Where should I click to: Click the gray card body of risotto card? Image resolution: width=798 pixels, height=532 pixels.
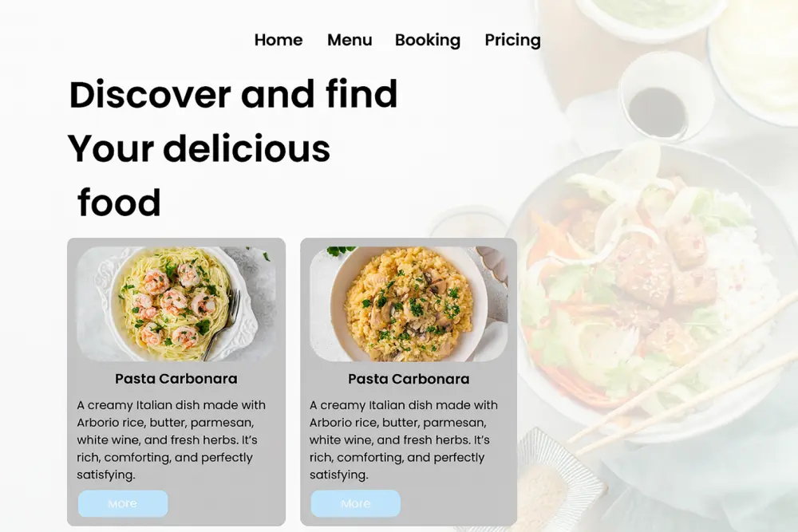point(409,382)
